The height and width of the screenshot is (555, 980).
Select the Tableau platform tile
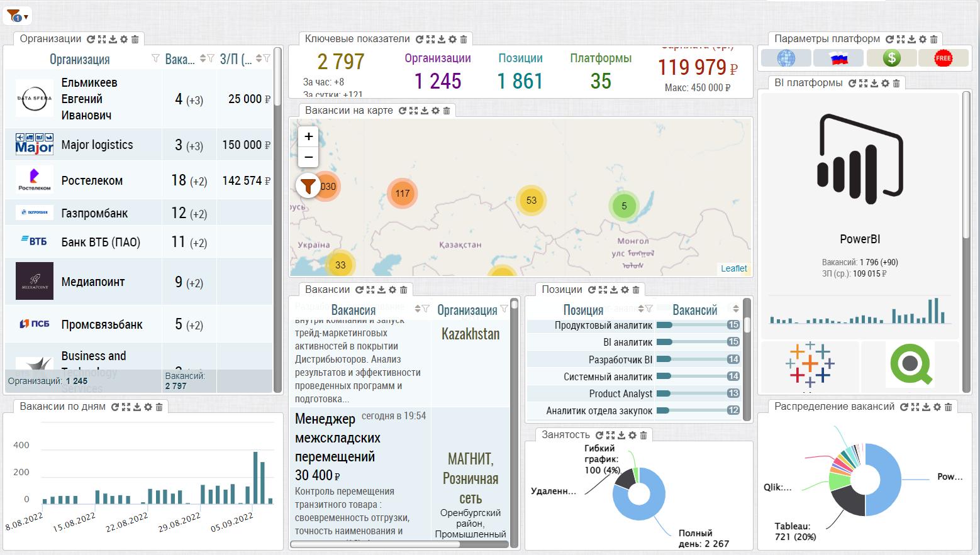pyautogui.click(x=810, y=365)
